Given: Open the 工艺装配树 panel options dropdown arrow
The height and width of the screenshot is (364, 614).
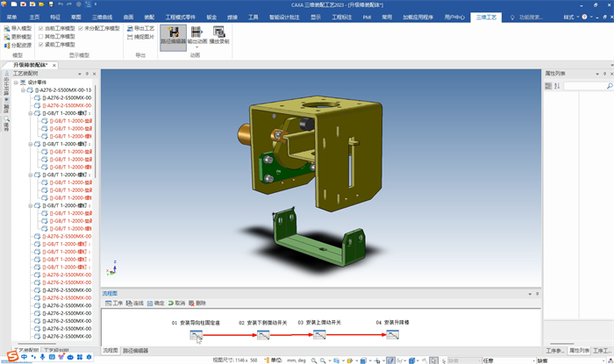Looking at the screenshot, I should click(82, 74).
